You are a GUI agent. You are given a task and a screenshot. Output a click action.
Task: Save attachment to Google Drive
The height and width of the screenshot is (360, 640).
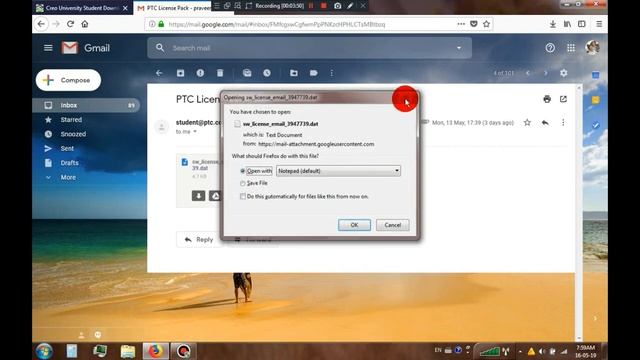(x=215, y=196)
